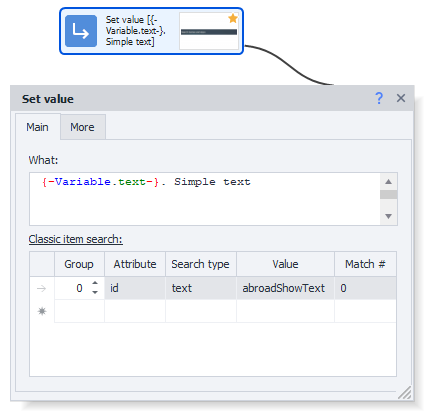424x414 pixels.
Task: Click the blue arrow action icon
Action: click(x=81, y=31)
